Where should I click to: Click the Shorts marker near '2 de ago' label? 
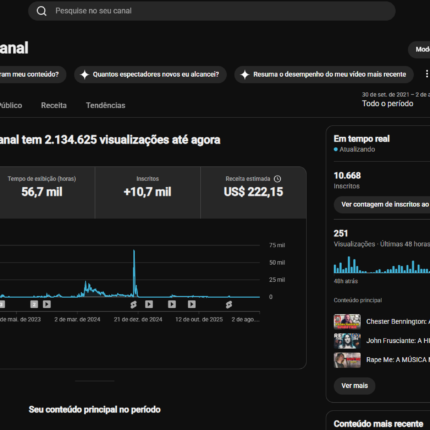(229, 304)
